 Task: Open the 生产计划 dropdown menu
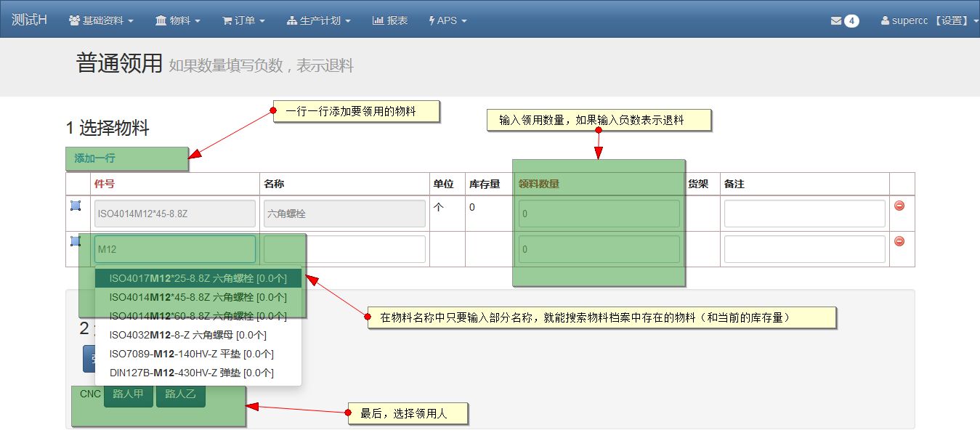pos(319,21)
